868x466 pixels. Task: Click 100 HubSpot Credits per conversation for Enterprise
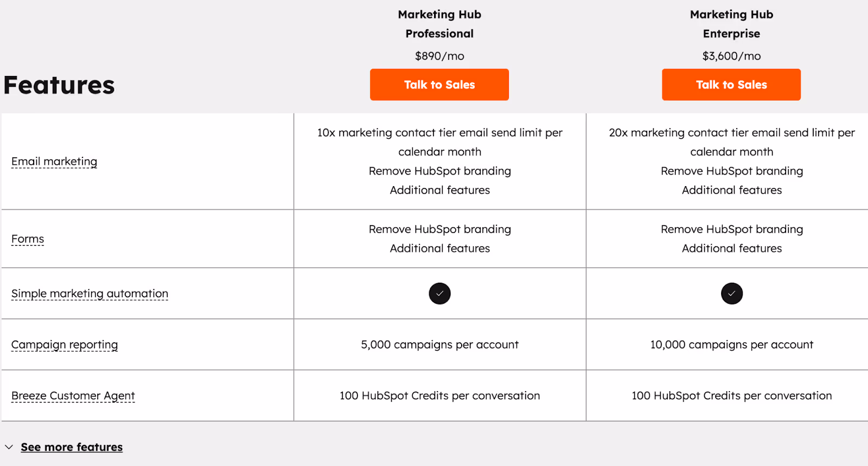tap(731, 395)
